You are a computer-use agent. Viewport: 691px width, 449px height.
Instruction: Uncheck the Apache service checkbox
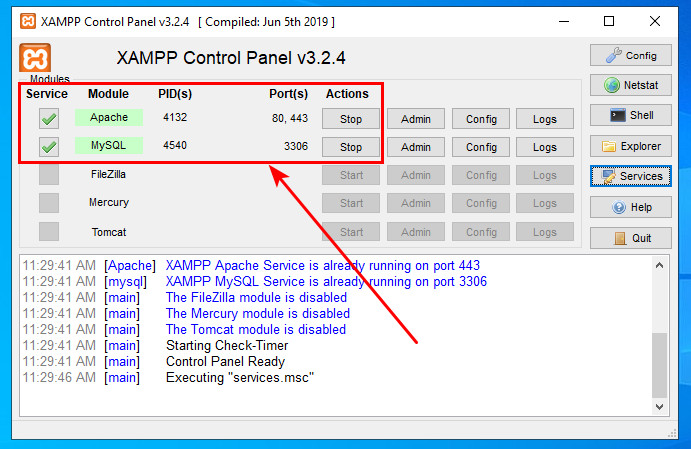49,119
